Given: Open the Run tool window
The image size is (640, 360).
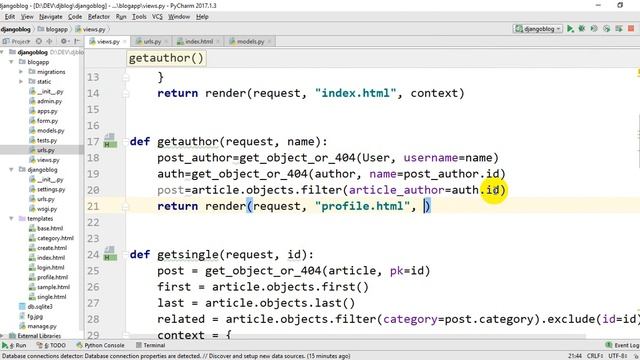Looking at the screenshot, I should pyautogui.click(x=14, y=345).
